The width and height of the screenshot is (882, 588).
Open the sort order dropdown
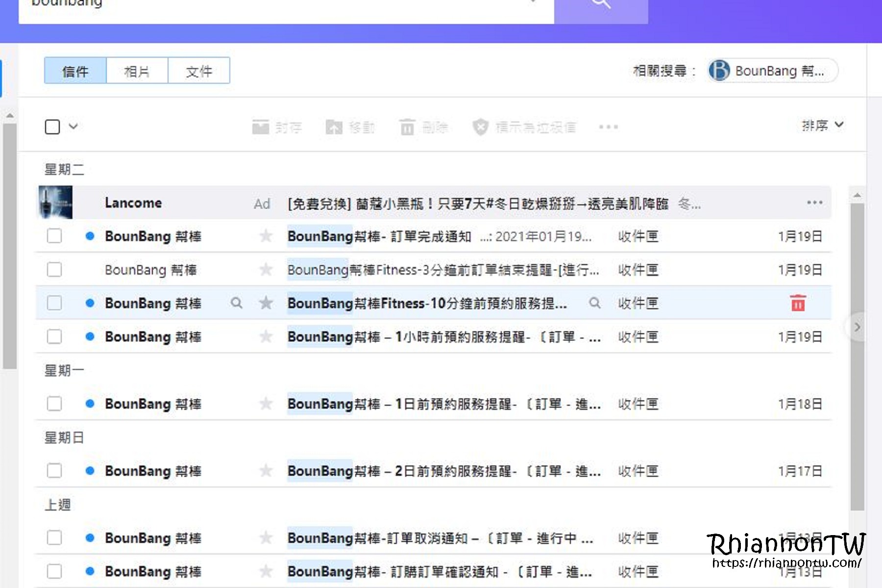pyautogui.click(x=823, y=125)
